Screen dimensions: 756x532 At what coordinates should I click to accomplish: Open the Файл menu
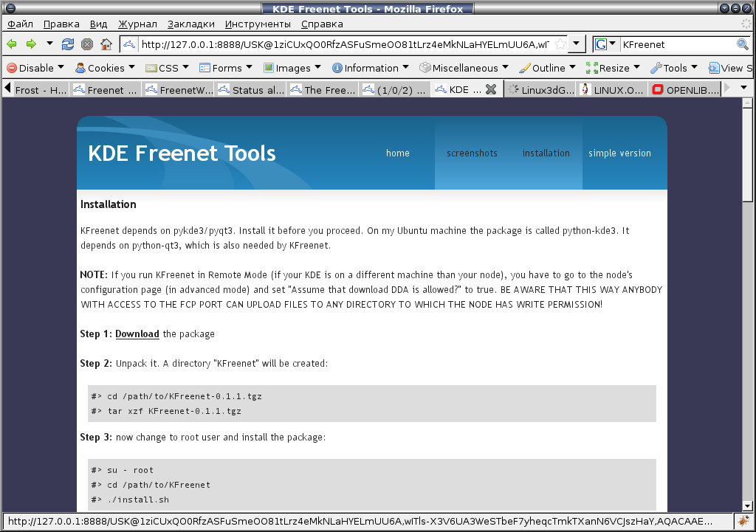20,24
